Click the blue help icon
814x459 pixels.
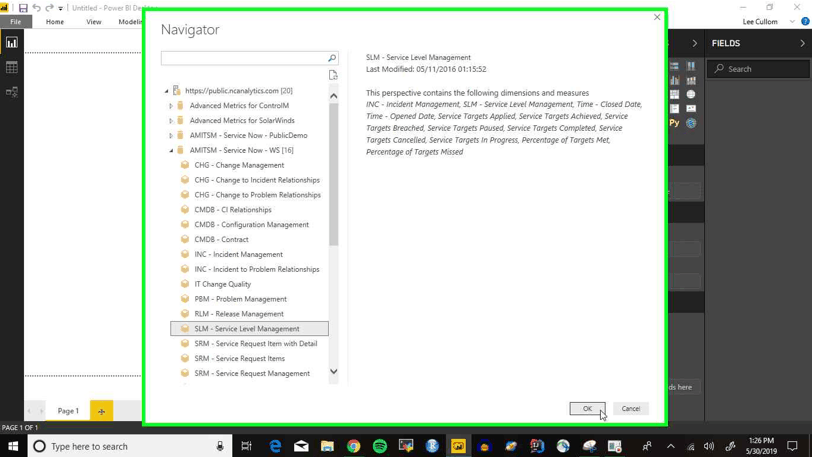(805, 22)
